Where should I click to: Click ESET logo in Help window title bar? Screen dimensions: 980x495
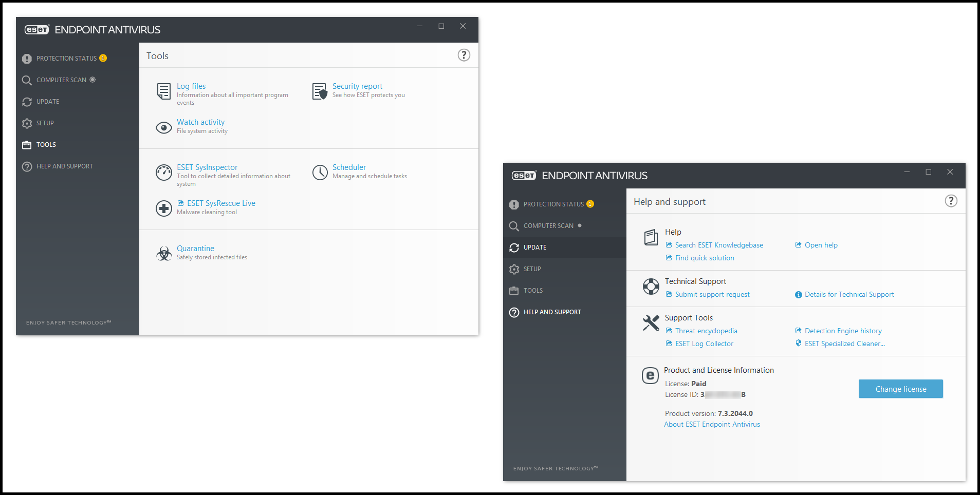tap(524, 176)
